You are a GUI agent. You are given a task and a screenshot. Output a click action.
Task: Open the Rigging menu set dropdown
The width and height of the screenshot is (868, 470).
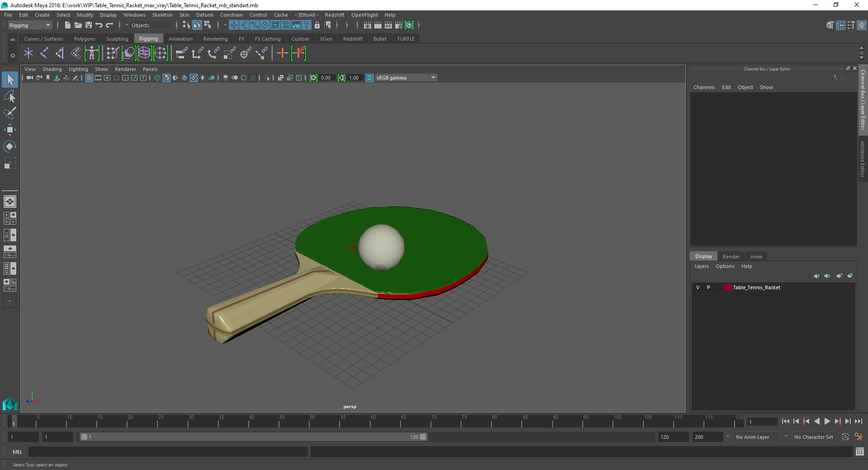coord(30,25)
